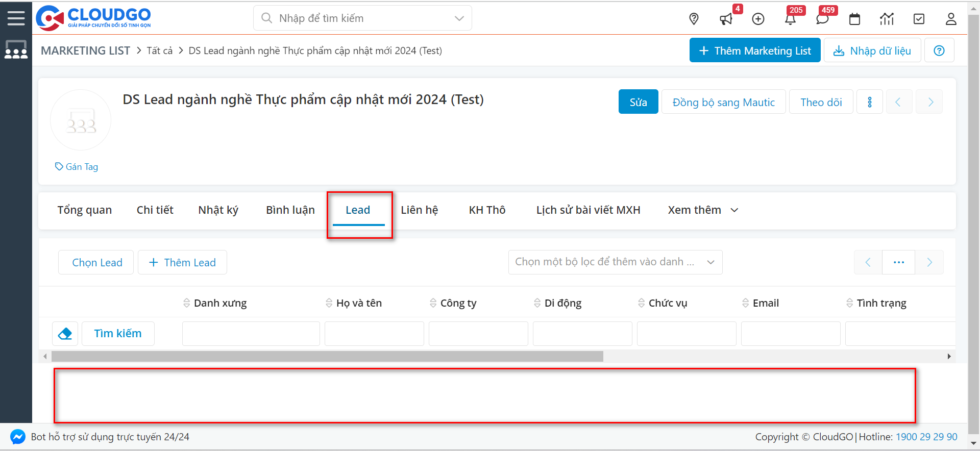Open the calendar icon
The image size is (980, 451).
[854, 19]
